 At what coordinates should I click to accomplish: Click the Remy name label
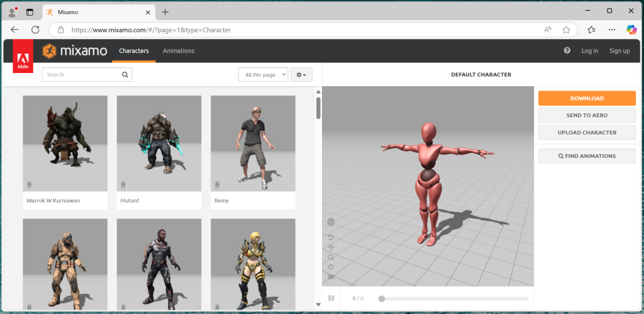point(221,201)
